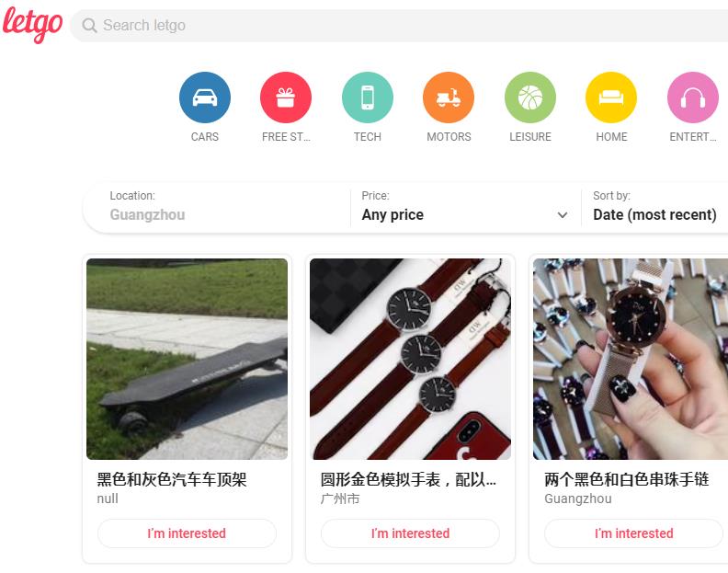
Task: Open the Cars category icon
Action: tap(205, 97)
